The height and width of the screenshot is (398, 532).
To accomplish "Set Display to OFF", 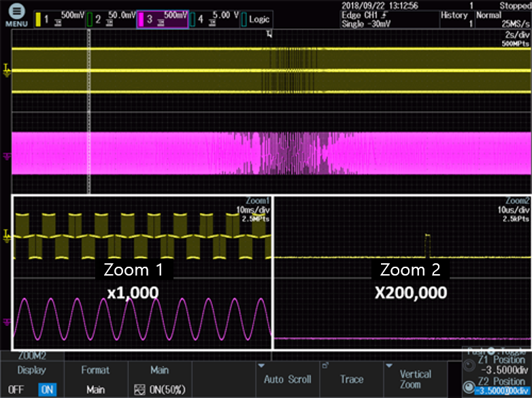I will [x=16, y=389].
